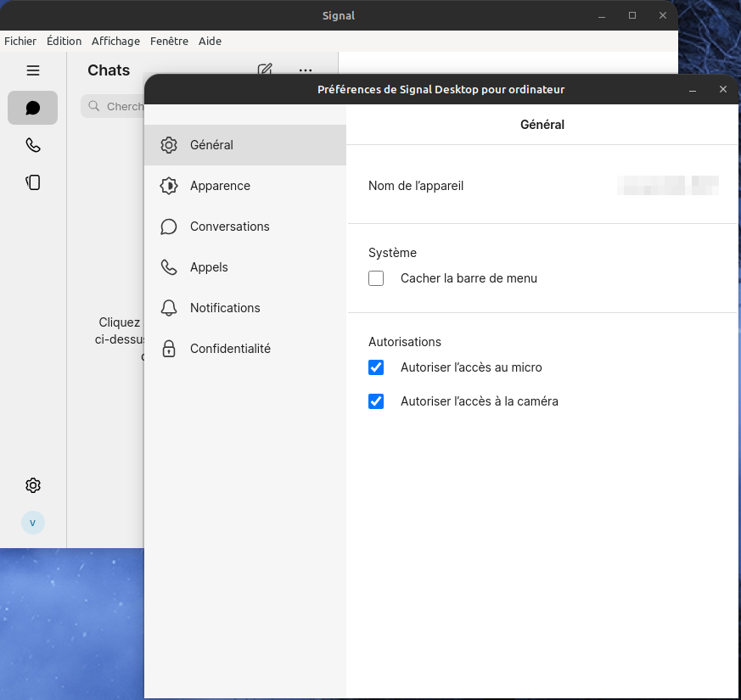This screenshot has width=741, height=700.
Task: Disable Autoriser l'accès à la caméra
Action: (376, 401)
